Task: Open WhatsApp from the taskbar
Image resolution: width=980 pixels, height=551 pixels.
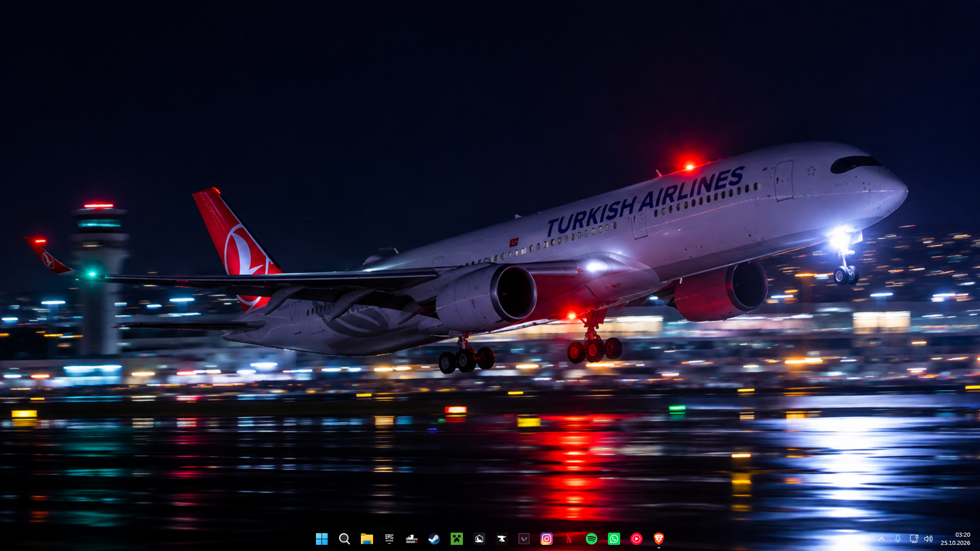Action: [614, 539]
